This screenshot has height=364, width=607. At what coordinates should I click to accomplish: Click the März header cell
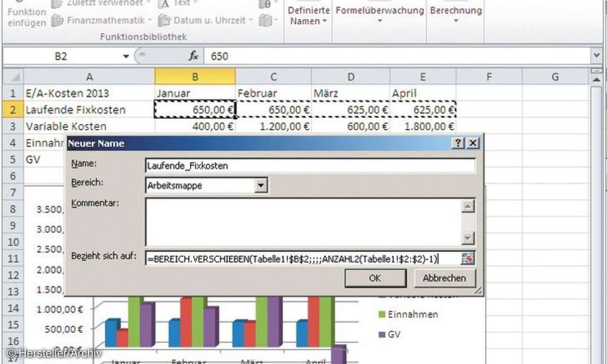(351, 93)
